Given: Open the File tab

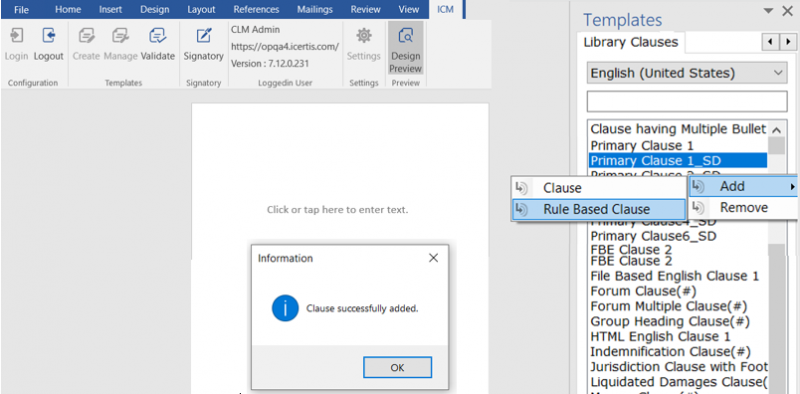Looking at the screenshot, I should point(21,9).
